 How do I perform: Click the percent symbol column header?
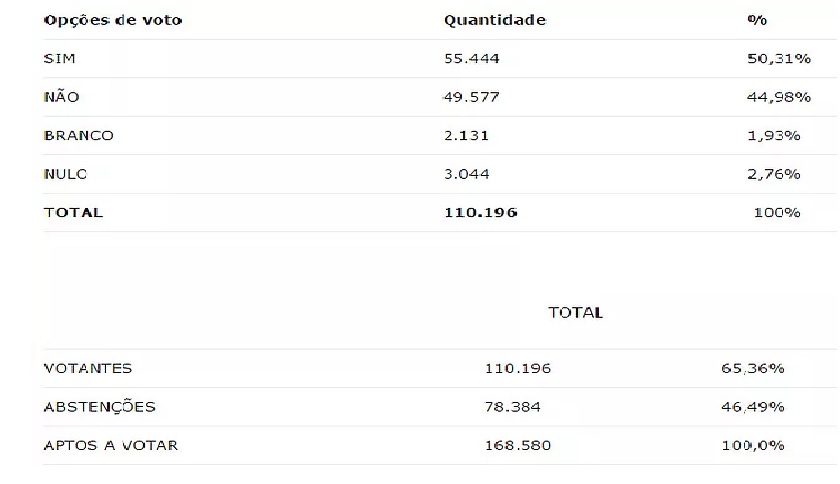pyautogui.click(x=757, y=20)
